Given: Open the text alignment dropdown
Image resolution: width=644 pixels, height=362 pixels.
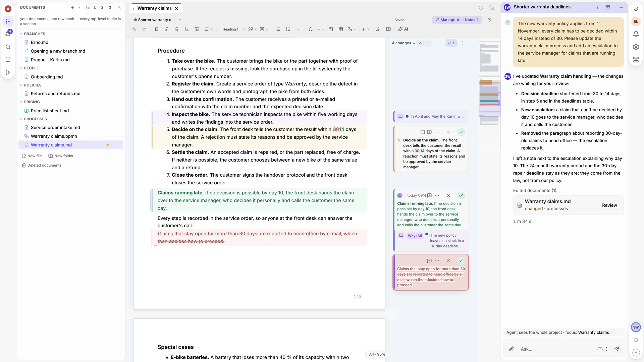Looking at the screenshot, I should click(209, 29).
